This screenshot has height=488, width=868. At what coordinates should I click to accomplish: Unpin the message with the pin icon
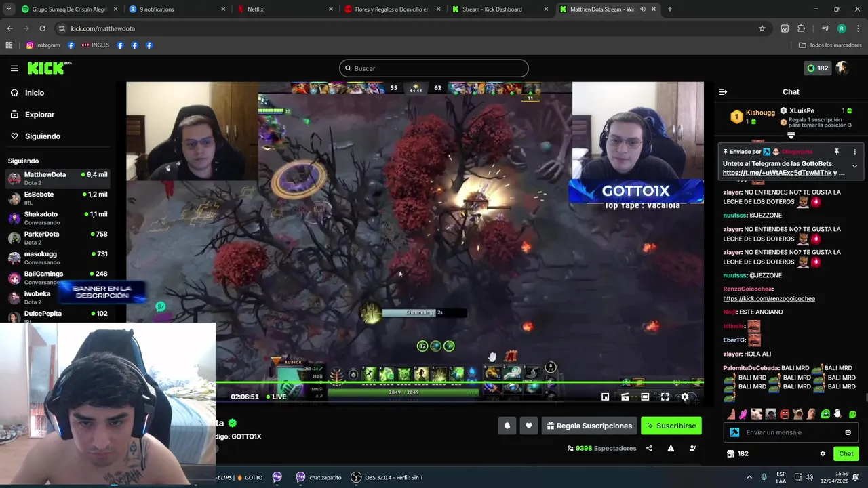[x=836, y=152]
